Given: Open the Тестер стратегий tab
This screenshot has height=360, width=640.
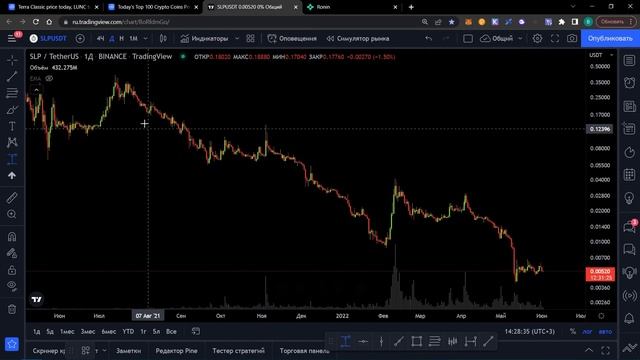Looking at the screenshot, I should [238, 351].
